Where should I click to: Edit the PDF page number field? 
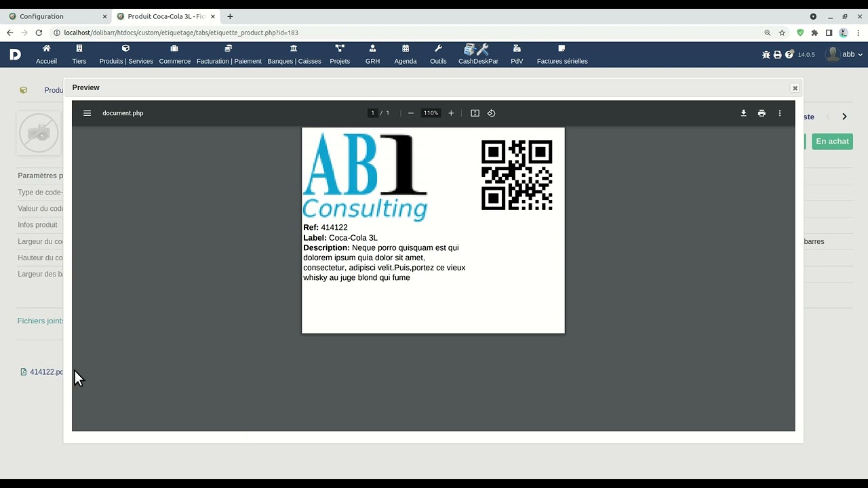coord(372,113)
